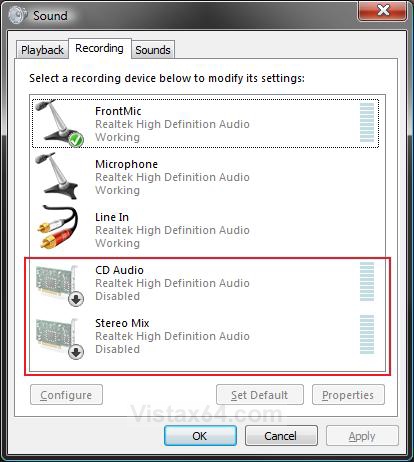Click the green default checkmark on FrontMic
Viewport: 414px width, 462px height.
pos(76,140)
